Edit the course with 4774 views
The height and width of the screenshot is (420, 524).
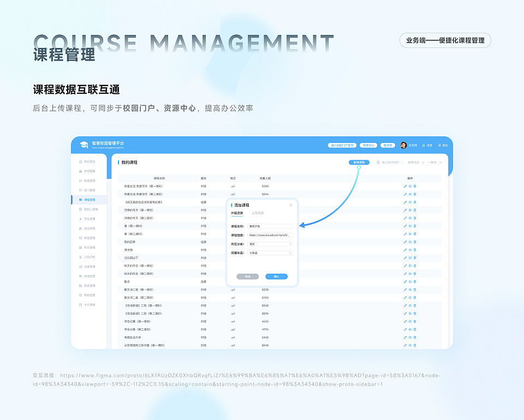click(405, 329)
